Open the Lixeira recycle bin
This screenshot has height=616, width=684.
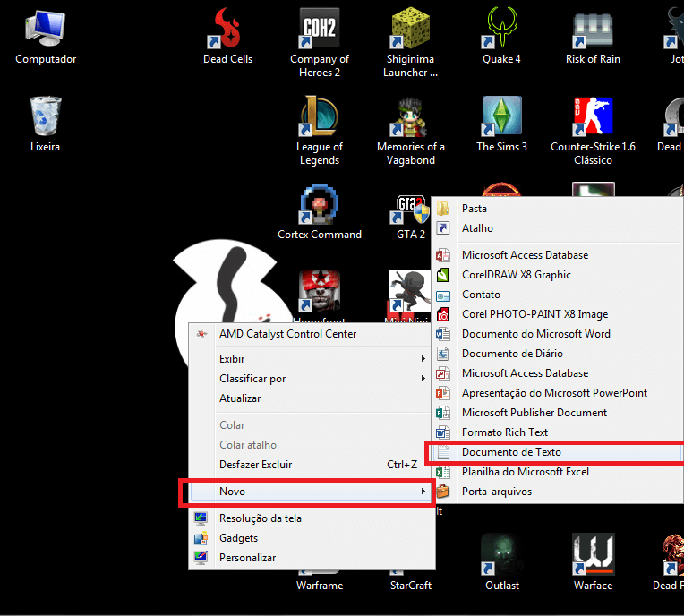(46, 119)
